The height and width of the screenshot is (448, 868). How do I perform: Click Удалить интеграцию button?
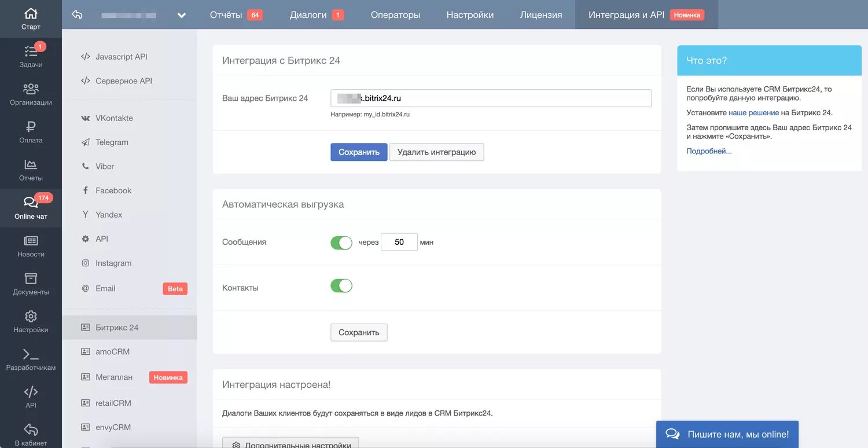tap(437, 152)
